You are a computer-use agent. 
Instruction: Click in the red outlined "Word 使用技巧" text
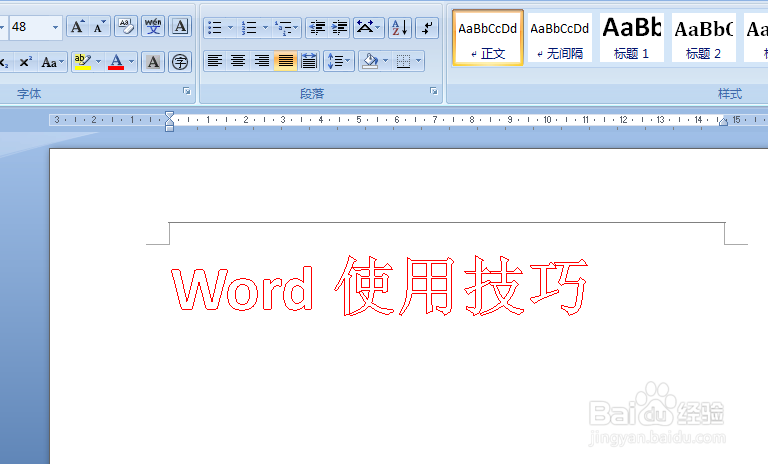[380, 286]
